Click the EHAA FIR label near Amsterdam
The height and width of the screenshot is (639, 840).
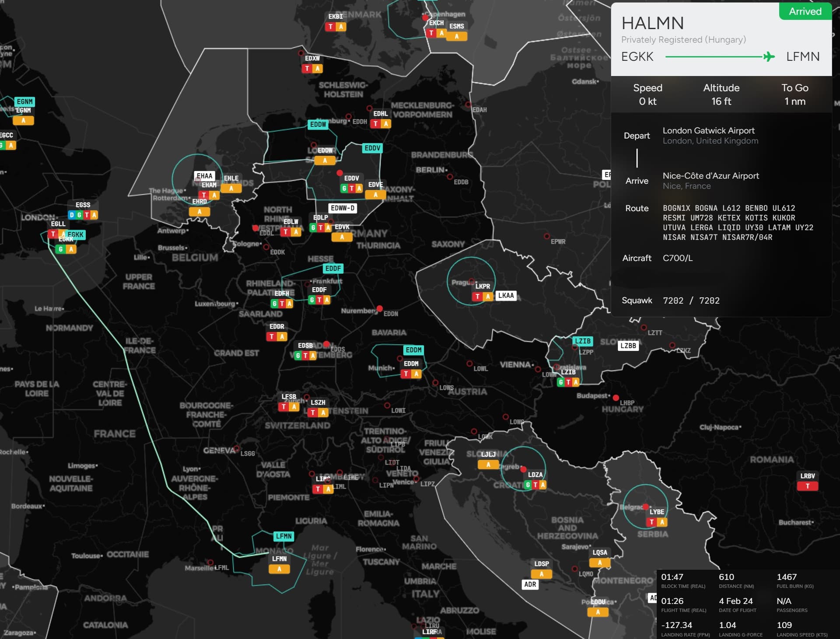(x=204, y=176)
